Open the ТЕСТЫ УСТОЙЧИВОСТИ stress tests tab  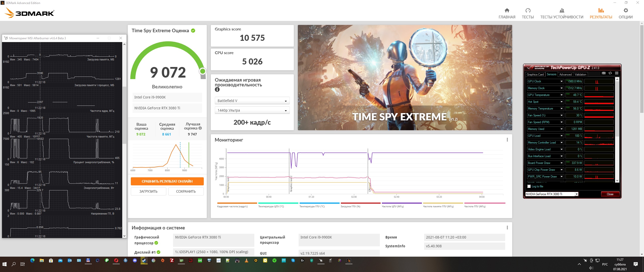562,13
